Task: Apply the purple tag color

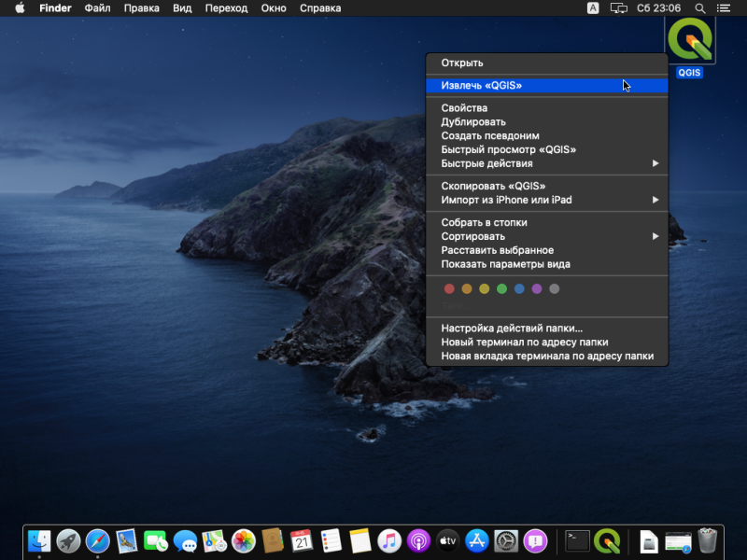Action: pyautogui.click(x=537, y=288)
